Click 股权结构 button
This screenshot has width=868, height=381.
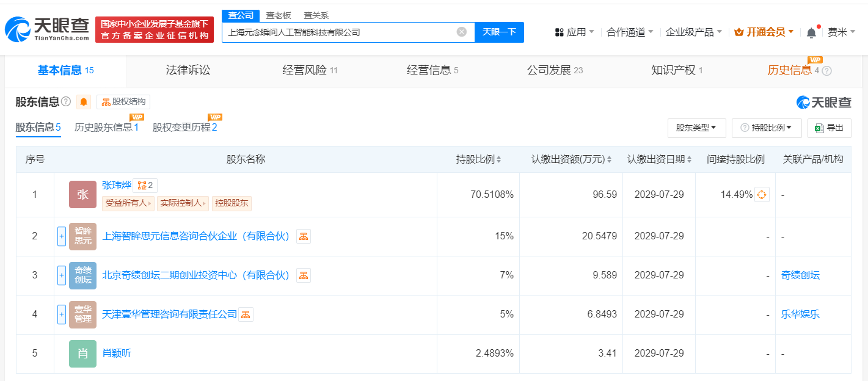point(123,102)
